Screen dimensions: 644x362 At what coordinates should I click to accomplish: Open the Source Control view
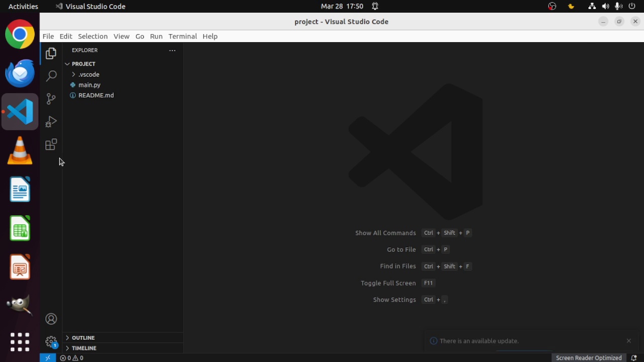51,99
